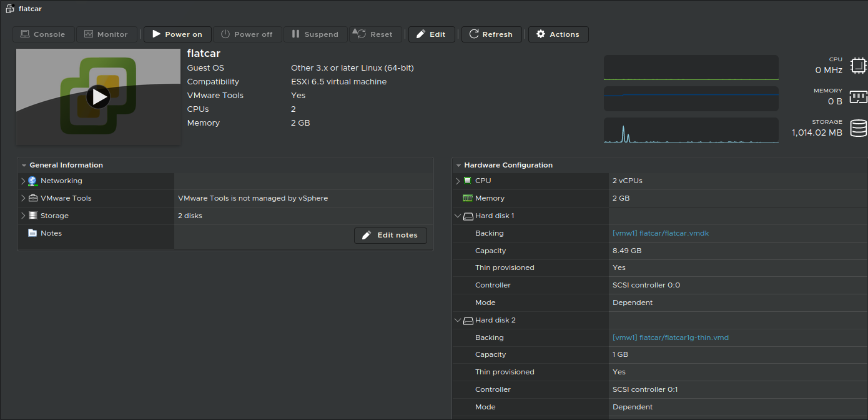The height and width of the screenshot is (420, 868).
Task: Open the flatcar/flatcar.vmdk backing link
Action: pyautogui.click(x=661, y=233)
